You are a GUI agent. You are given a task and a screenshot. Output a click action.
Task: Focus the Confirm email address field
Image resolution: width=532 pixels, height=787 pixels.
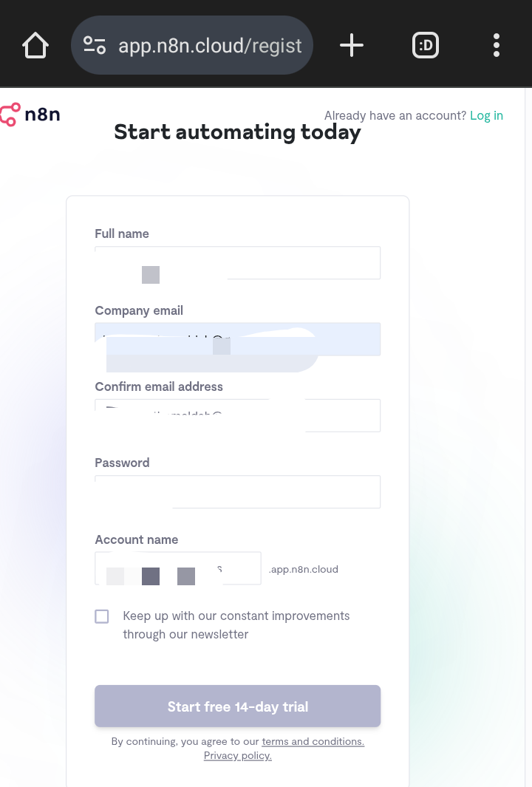pyautogui.click(x=237, y=415)
